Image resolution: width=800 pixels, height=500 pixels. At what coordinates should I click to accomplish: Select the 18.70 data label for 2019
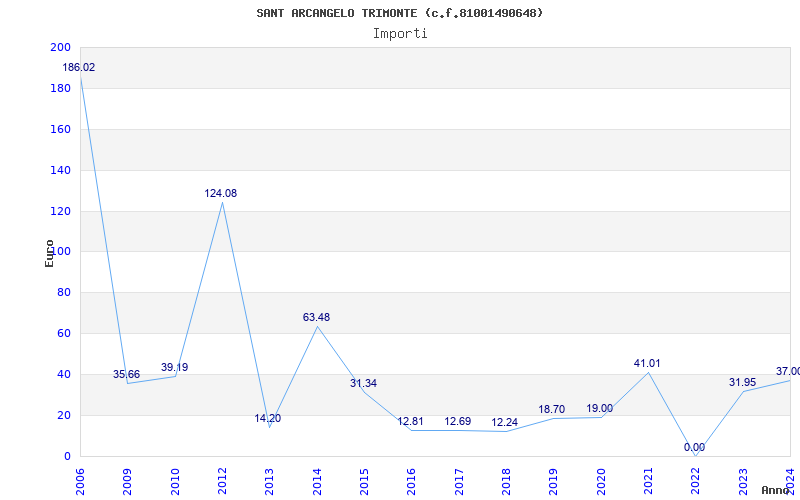(x=552, y=409)
